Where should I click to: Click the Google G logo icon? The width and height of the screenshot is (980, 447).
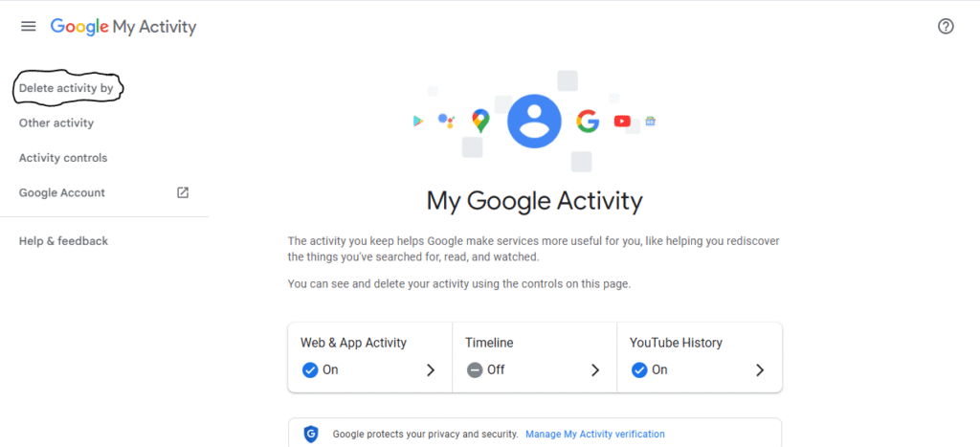(588, 121)
